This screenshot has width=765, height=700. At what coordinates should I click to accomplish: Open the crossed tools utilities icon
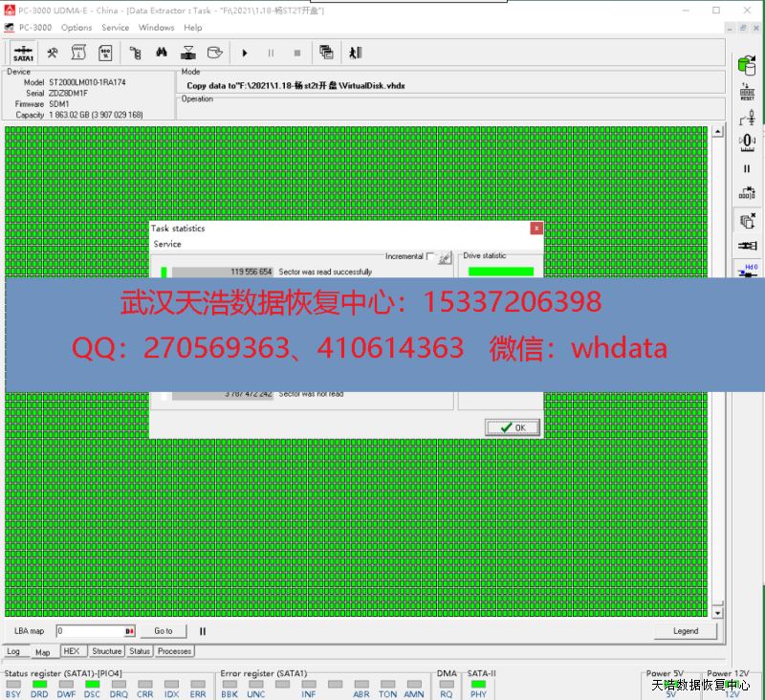pos(54,54)
